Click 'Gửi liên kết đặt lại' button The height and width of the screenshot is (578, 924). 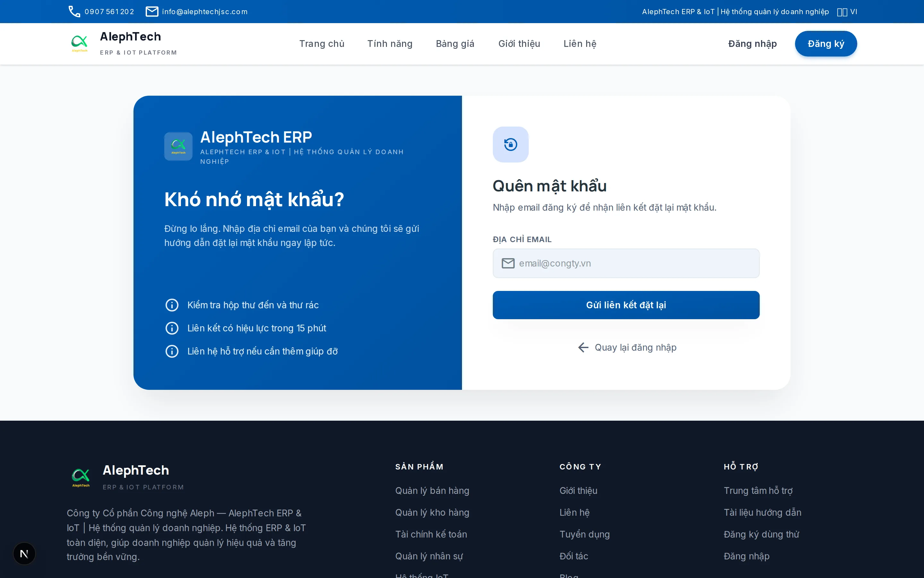pyautogui.click(x=626, y=305)
